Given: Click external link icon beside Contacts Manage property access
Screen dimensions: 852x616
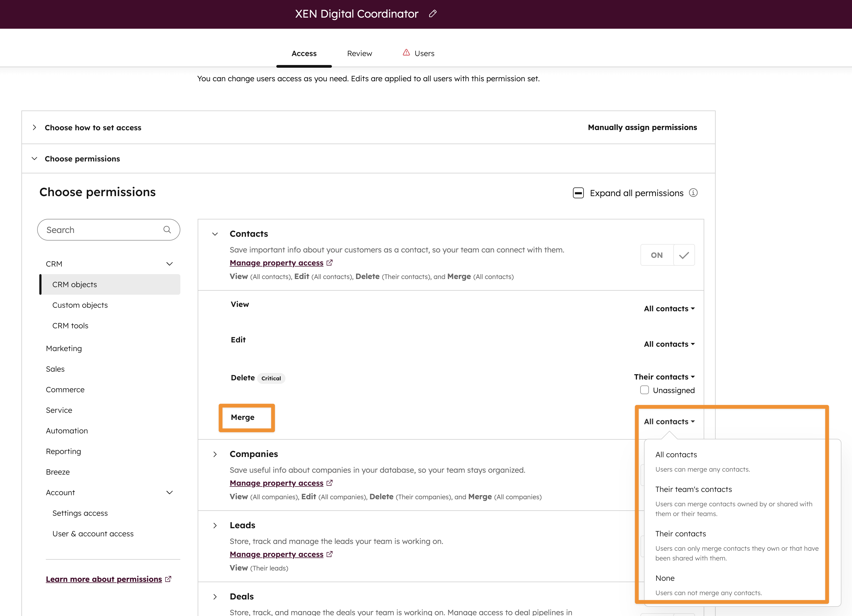Looking at the screenshot, I should pyautogui.click(x=329, y=263).
